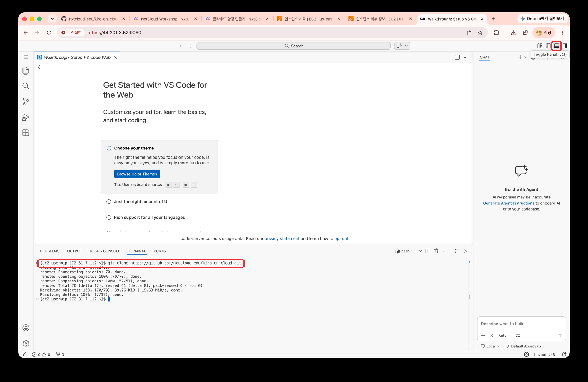Open notifications bell in status bar
Viewport: 588px width, 382px height.
(x=564, y=355)
